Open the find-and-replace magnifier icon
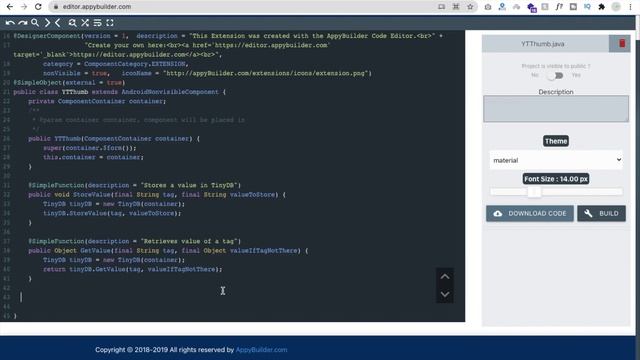The width and height of the screenshot is (640, 360). 72,23
